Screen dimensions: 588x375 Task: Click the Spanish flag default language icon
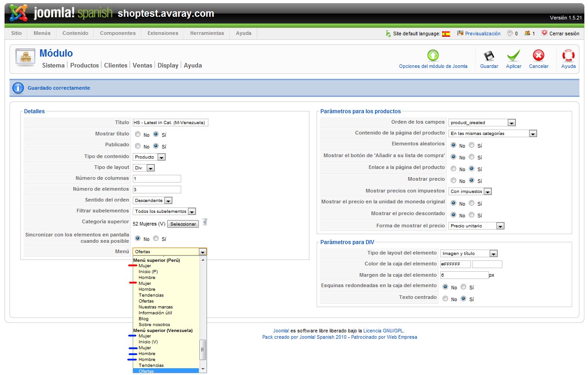coord(446,34)
